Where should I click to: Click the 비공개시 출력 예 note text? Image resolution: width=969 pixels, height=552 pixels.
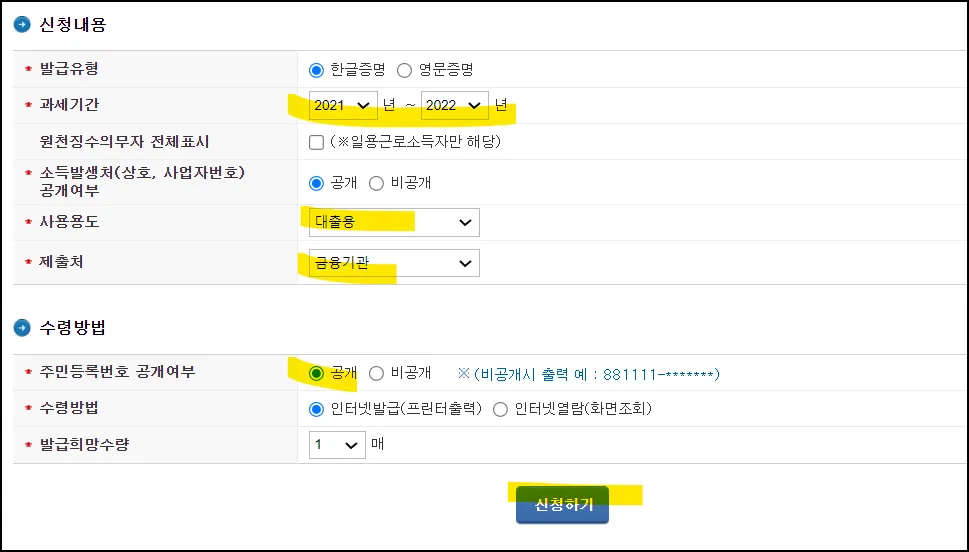pos(588,374)
